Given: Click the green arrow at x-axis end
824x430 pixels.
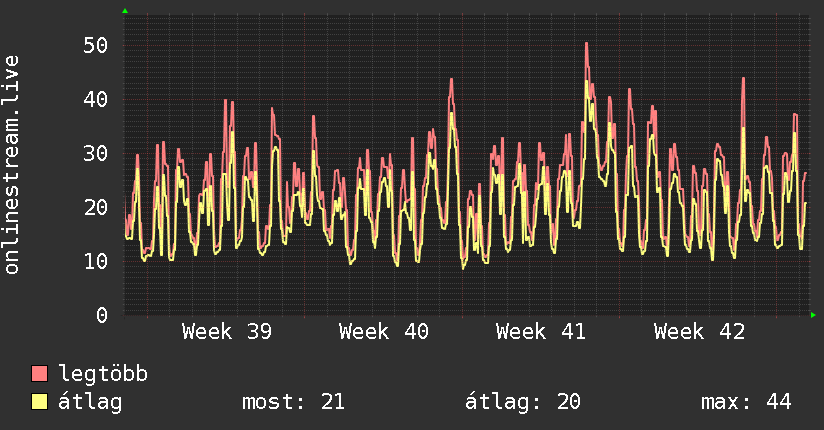Looking at the screenshot, I should 813,315.
